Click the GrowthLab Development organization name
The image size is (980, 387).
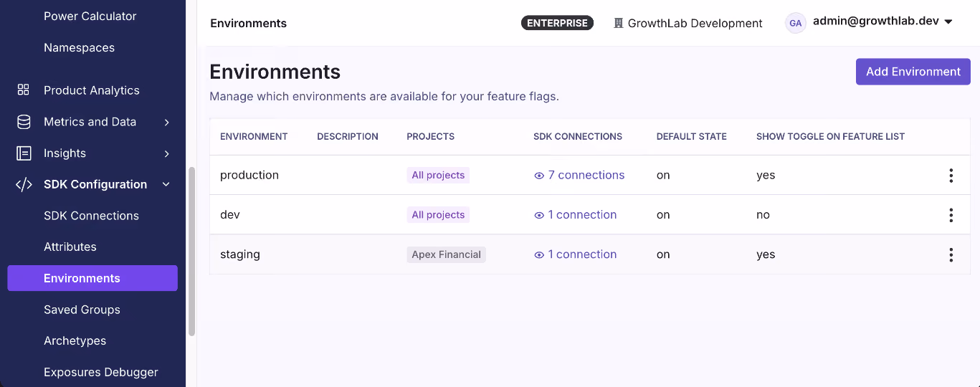[x=695, y=23]
